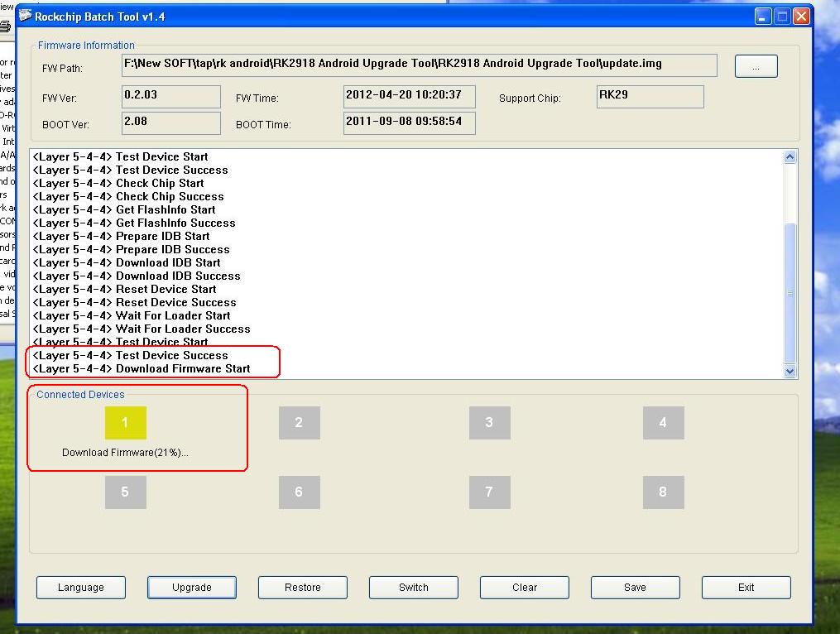Click 'Download IDB Success' log line

click(x=137, y=276)
